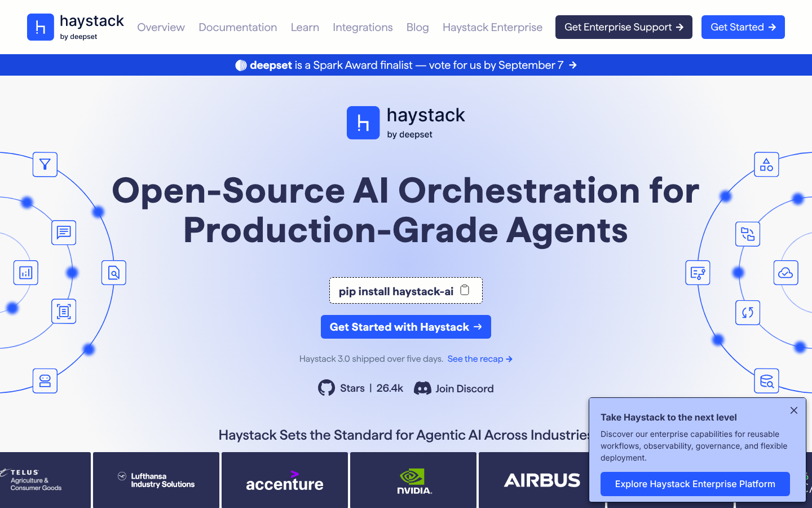The width and height of the screenshot is (812, 508).
Task: Open the Haystack Enterprise nav item
Action: click(x=492, y=27)
